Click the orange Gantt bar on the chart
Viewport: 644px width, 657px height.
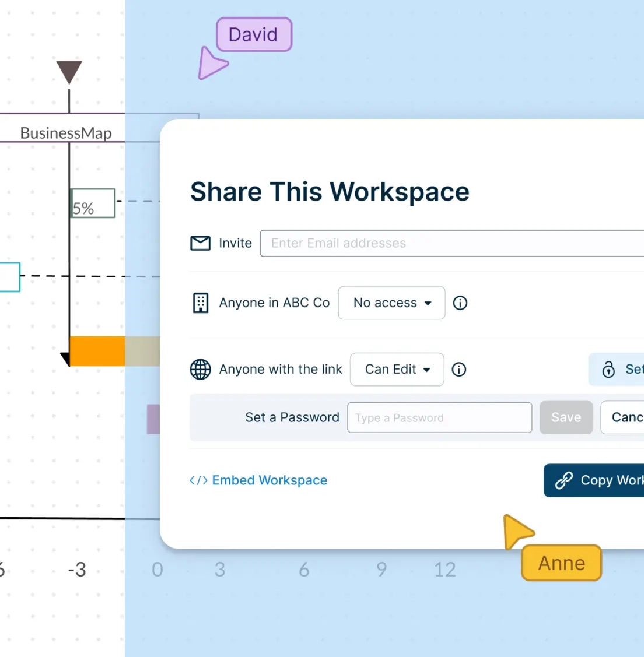[96, 352]
